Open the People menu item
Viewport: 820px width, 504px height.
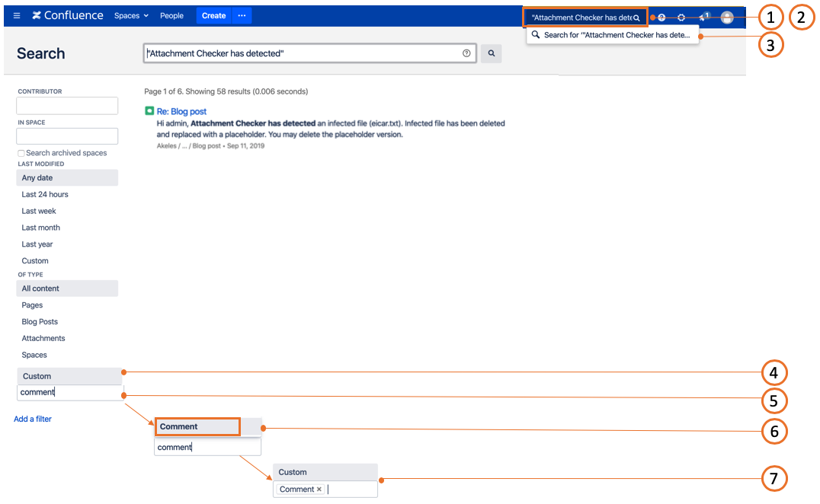tap(171, 16)
